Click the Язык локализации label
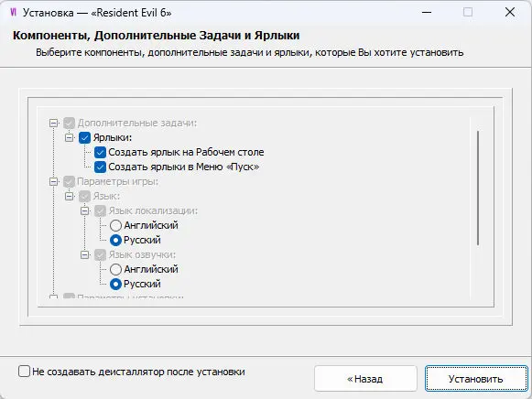 153,210
